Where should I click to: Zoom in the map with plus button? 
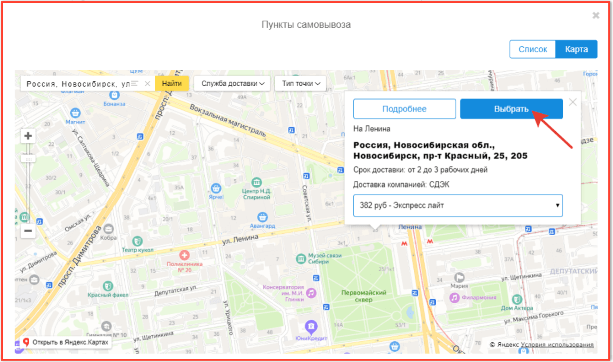click(28, 136)
